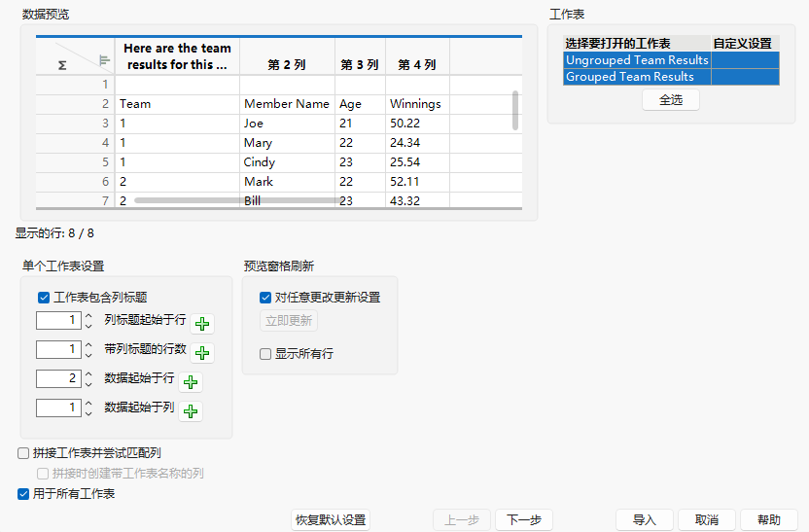Click the 24.34 winnings cell

click(417, 143)
